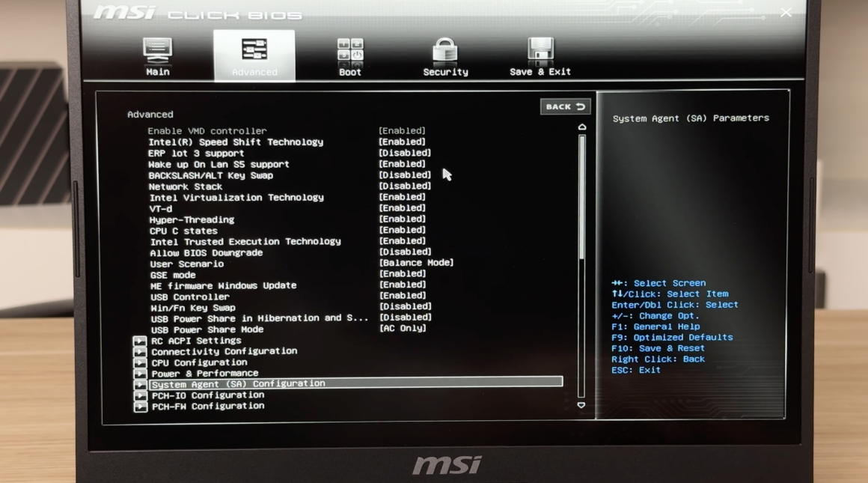Open System Agent (SA) Configuration submenu

pyautogui.click(x=356, y=383)
